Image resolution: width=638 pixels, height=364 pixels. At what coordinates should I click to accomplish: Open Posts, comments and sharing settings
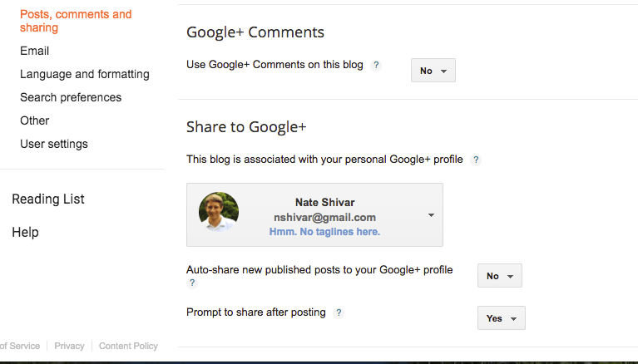click(x=76, y=21)
